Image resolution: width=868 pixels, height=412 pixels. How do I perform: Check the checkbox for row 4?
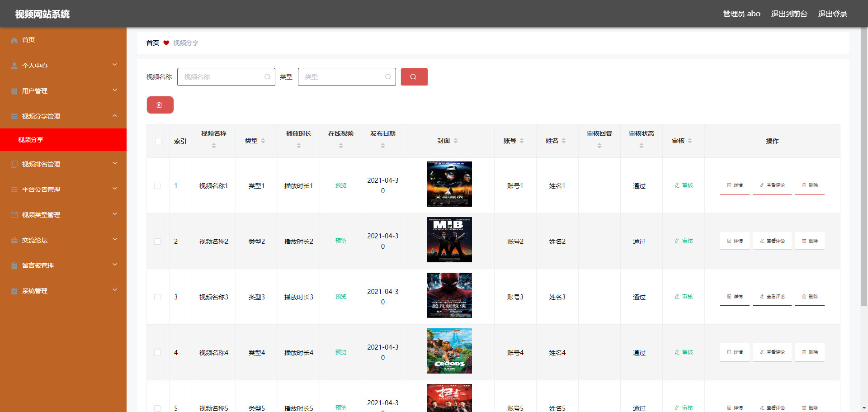point(157,353)
